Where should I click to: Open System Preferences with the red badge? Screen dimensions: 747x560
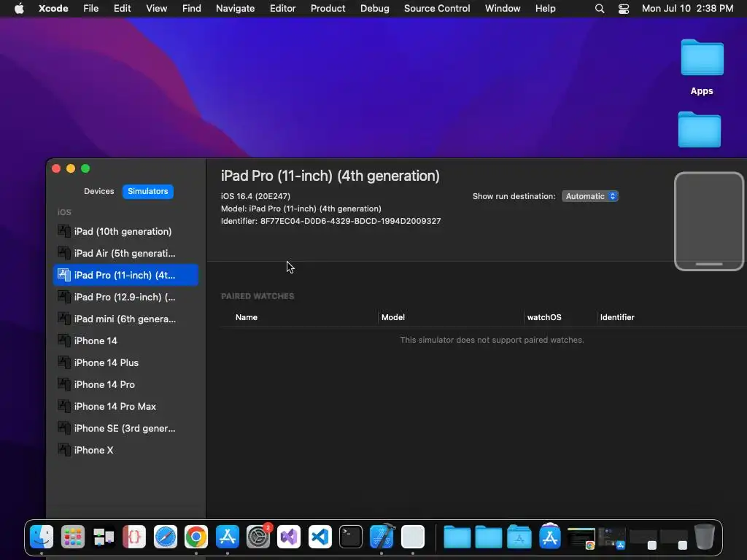click(x=258, y=537)
